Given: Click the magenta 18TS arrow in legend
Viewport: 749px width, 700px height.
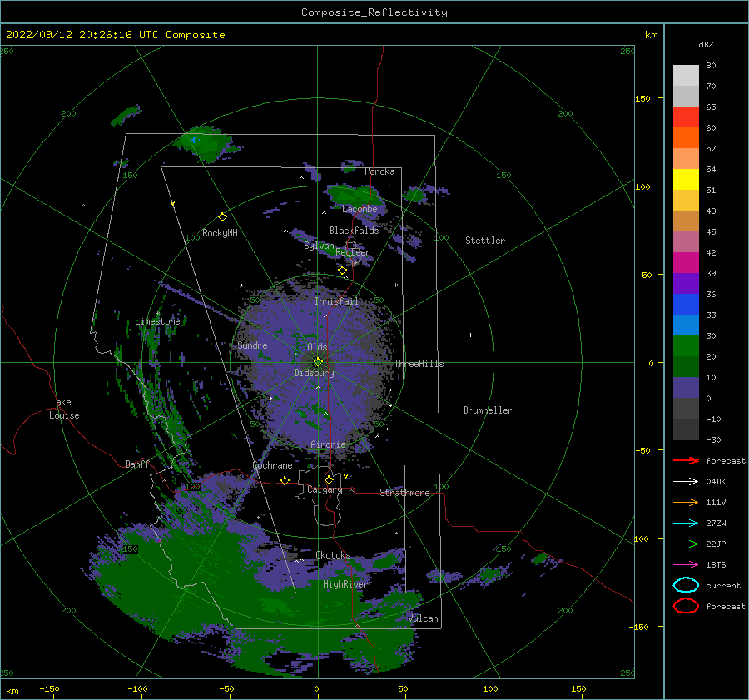Looking at the screenshot, I should (686, 565).
